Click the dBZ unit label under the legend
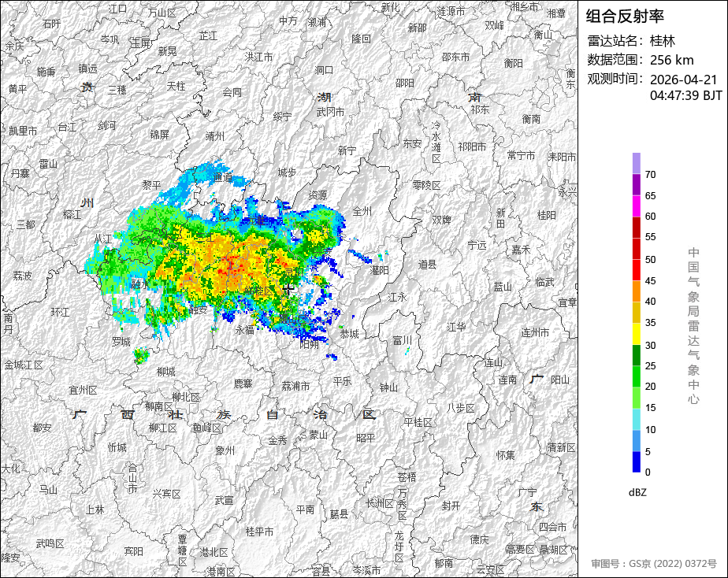 coord(637,492)
